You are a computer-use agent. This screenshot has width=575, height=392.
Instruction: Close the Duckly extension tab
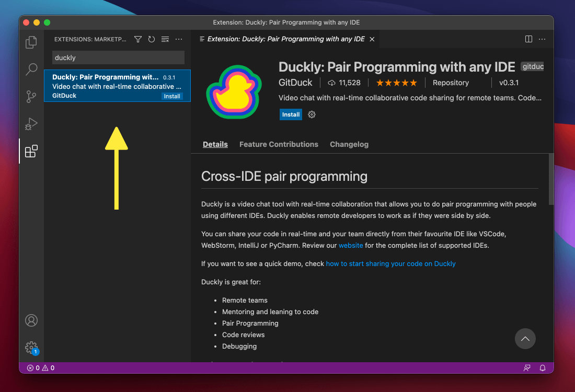(x=372, y=39)
